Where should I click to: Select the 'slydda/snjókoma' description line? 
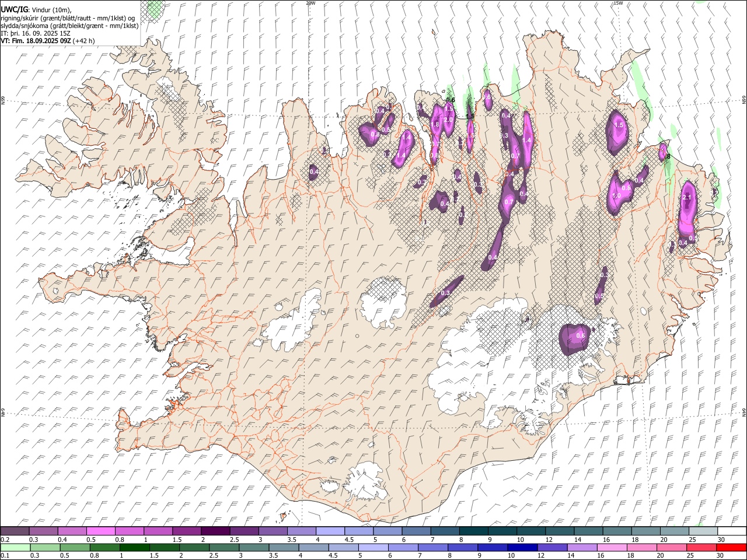(69, 26)
